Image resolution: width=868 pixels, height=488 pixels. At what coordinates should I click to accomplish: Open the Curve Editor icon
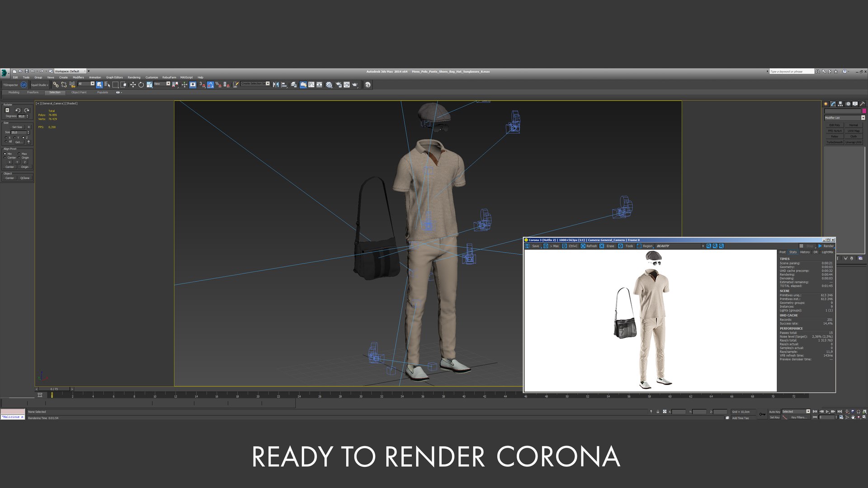tap(311, 84)
